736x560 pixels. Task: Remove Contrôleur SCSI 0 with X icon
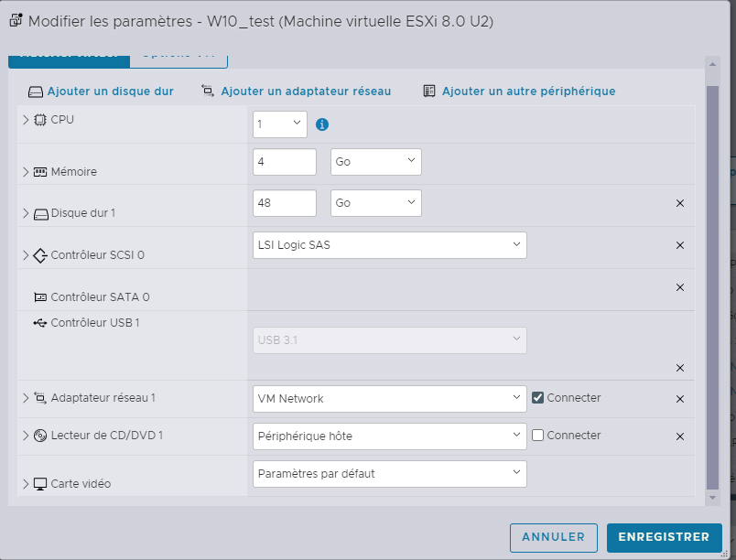(x=679, y=245)
